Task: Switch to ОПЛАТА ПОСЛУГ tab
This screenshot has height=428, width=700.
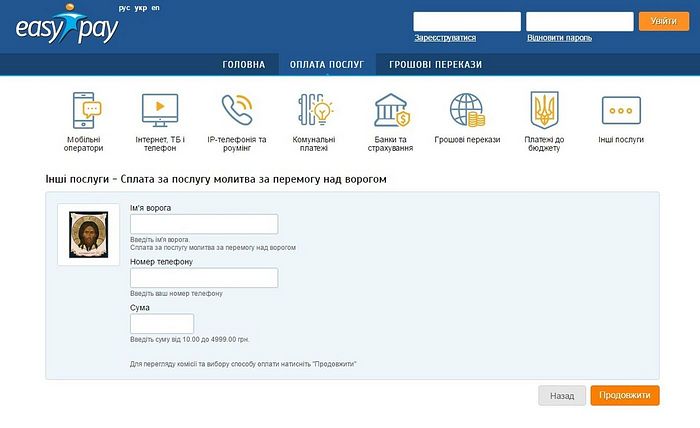Action: point(327,65)
